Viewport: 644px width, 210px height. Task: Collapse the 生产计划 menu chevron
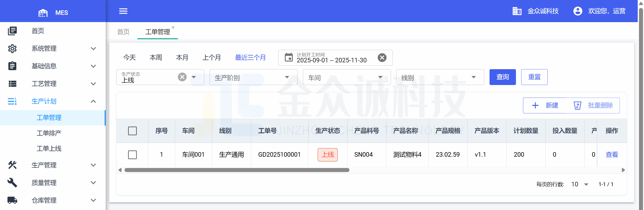[x=93, y=101]
